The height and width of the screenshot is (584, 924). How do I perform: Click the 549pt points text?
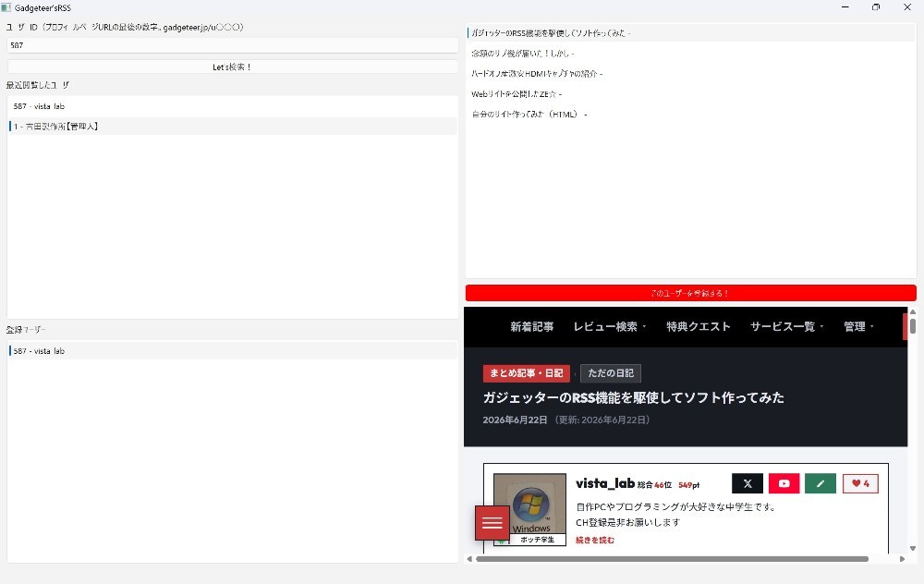(689, 485)
